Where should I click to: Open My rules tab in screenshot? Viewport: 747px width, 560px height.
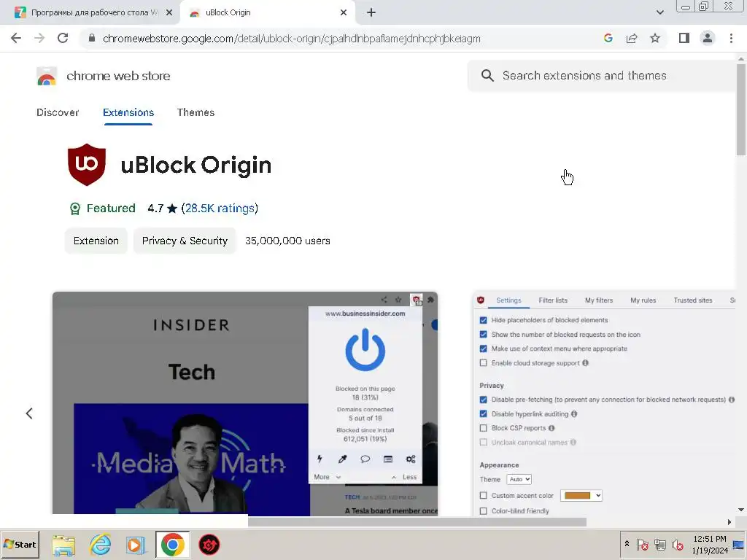(643, 300)
